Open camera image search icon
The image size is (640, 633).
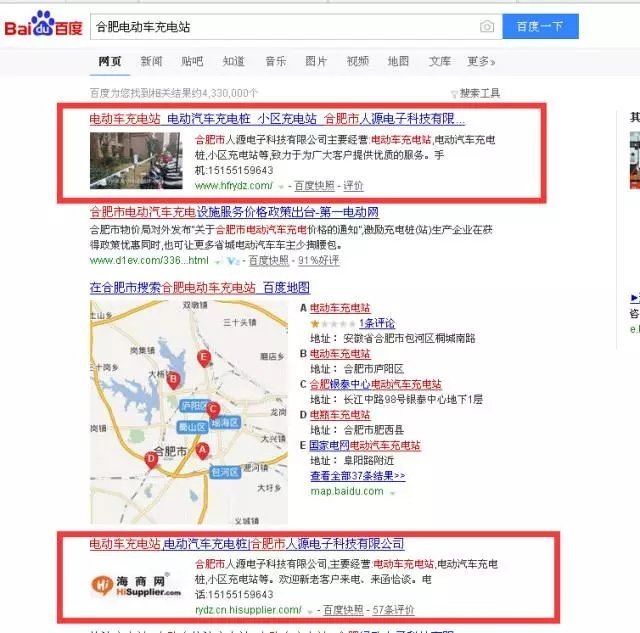pos(487,27)
